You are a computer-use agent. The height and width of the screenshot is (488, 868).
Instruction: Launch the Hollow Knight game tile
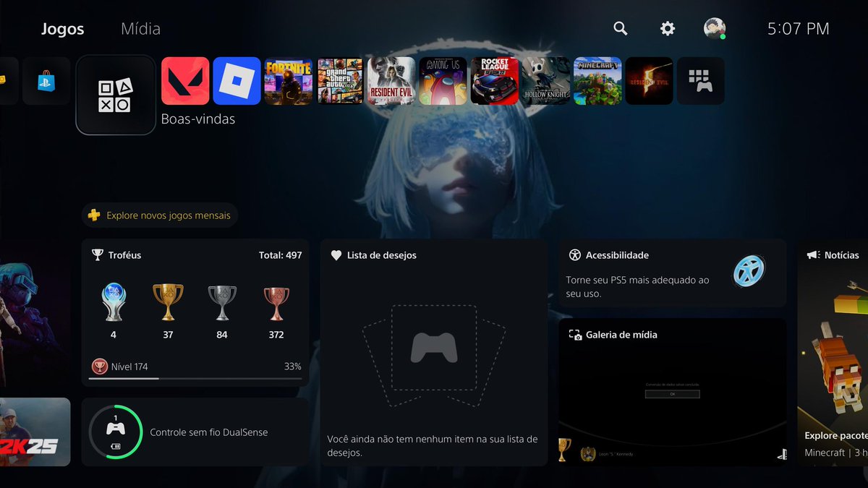546,81
